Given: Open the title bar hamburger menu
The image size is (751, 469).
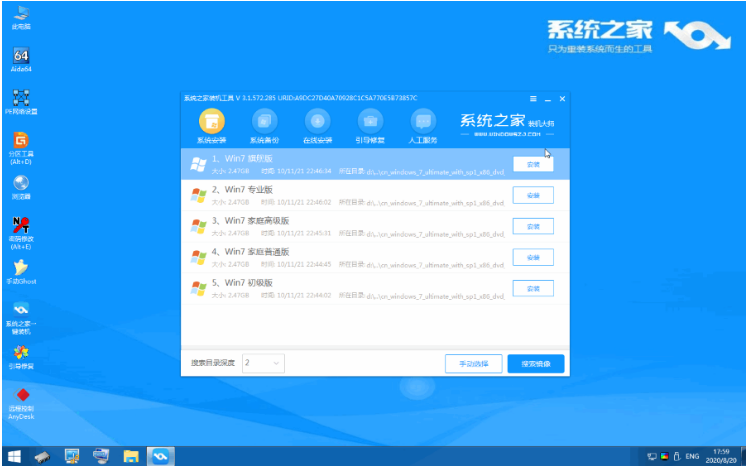Looking at the screenshot, I should 533,98.
